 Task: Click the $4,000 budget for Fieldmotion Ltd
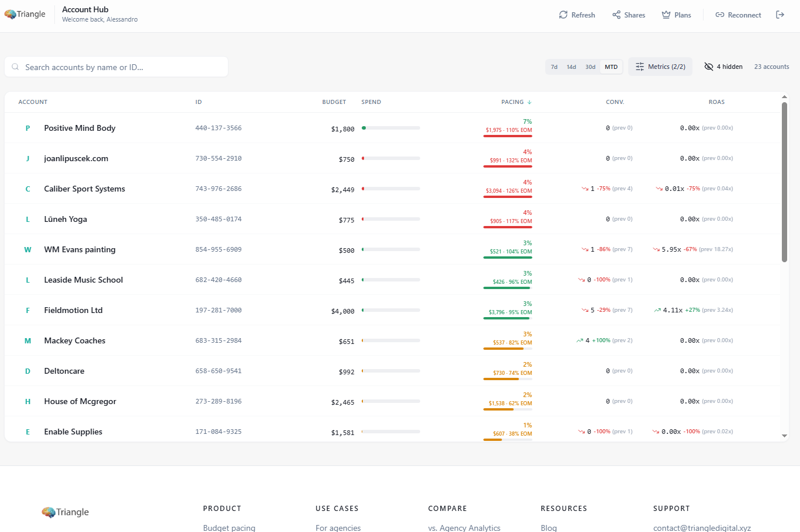click(x=342, y=311)
